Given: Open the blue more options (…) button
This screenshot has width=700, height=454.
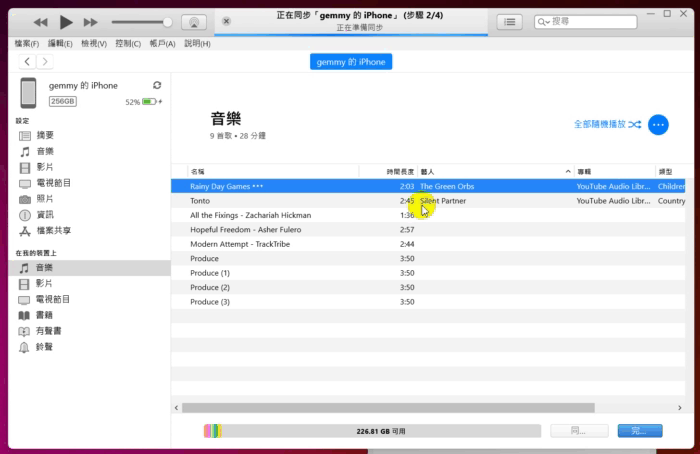Looking at the screenshot, I should pos(658,124).
